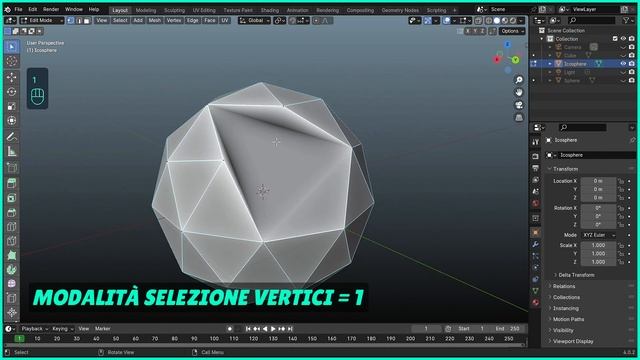Screen dimensions: 640x360
Task: Select the Annotate tool
Action: (x=12, y=137)
